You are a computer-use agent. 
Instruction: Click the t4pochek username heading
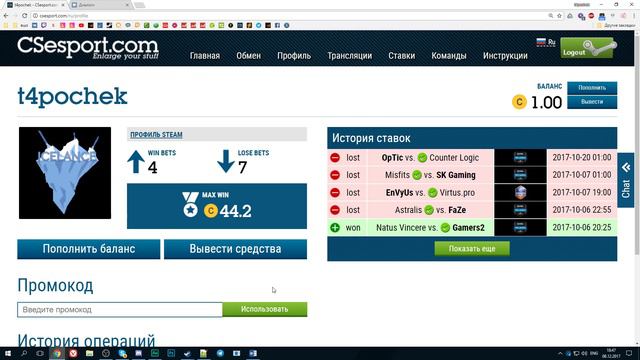pyautogui.click(x=73, y=97)
